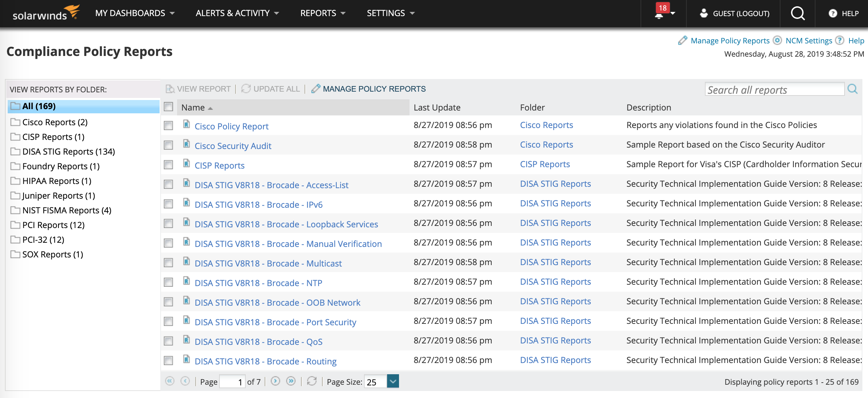Open the global search magnifier icon

798,13
